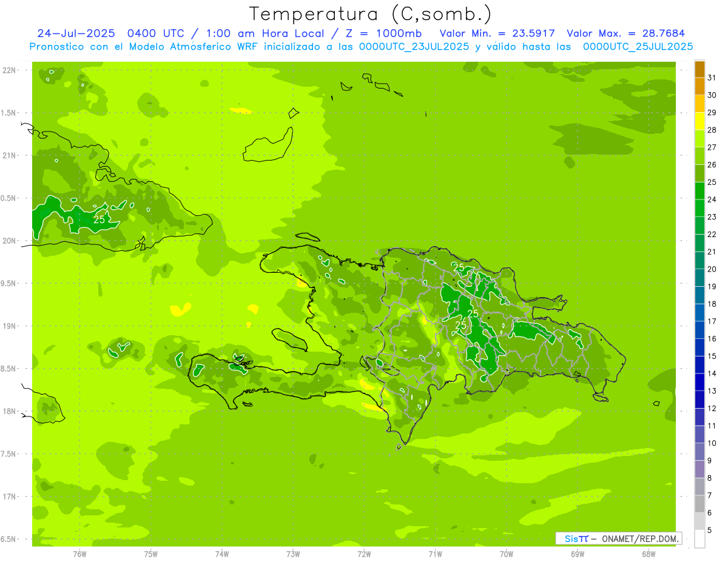
Task: Click the 'ONAMET/REP.DOM.' credit label
Action: point(641,538)
